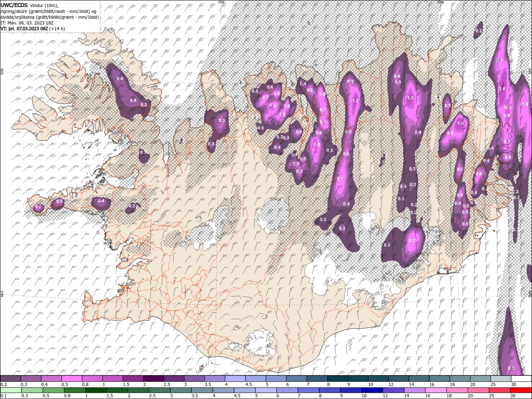The image size is (532, 399).
Task: Click the UWC/ECDS title text
Action: point(14,5)
